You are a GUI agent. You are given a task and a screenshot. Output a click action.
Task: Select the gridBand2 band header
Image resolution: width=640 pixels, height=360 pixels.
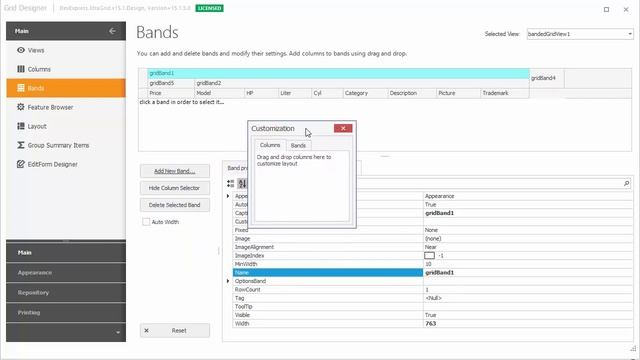362,83
